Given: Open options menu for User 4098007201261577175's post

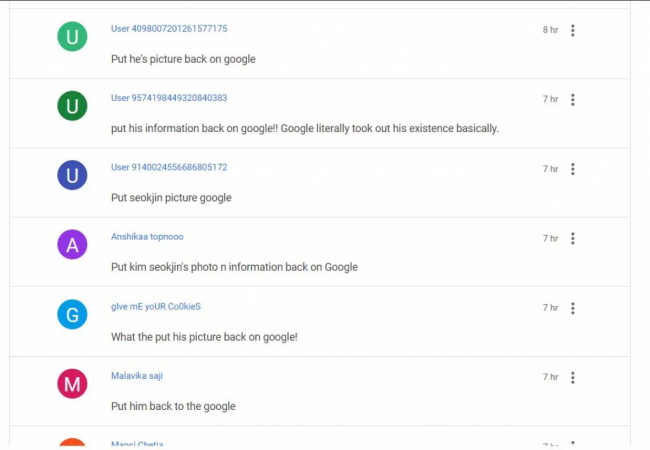Looking at the screenshot, I should click(x=573, y=30).
